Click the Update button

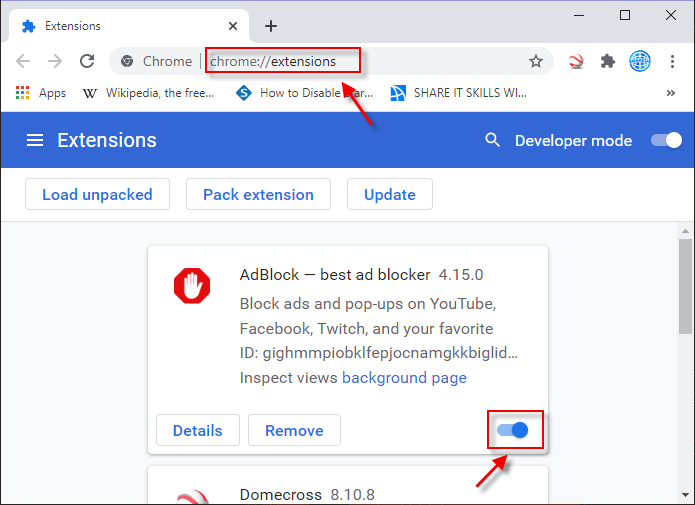390,194
